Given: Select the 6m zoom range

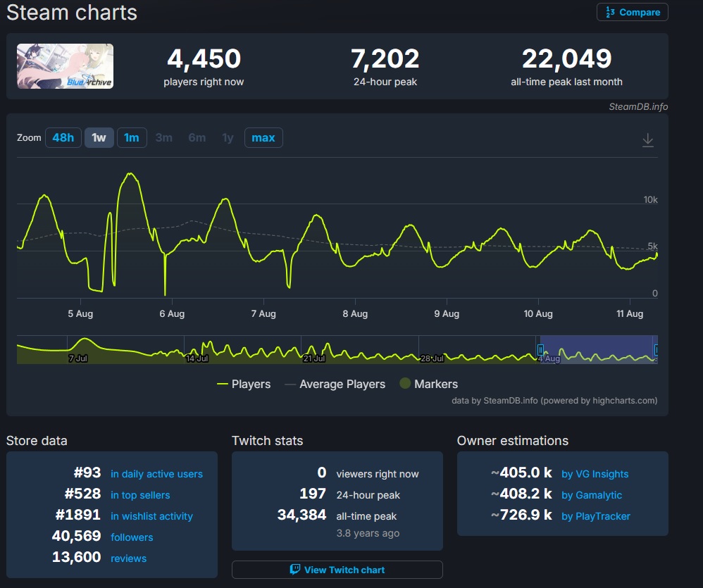Looking at the screenshot, I should [197, 137].
